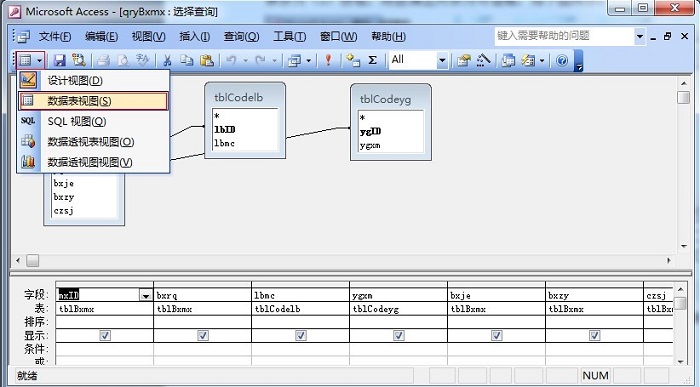
Task: Click the query type toolbar icon
Action: (x=295, y=60)
